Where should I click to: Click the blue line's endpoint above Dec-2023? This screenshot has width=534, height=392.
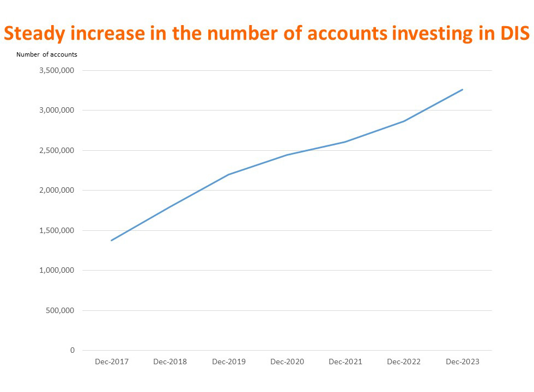pos(463,89)
